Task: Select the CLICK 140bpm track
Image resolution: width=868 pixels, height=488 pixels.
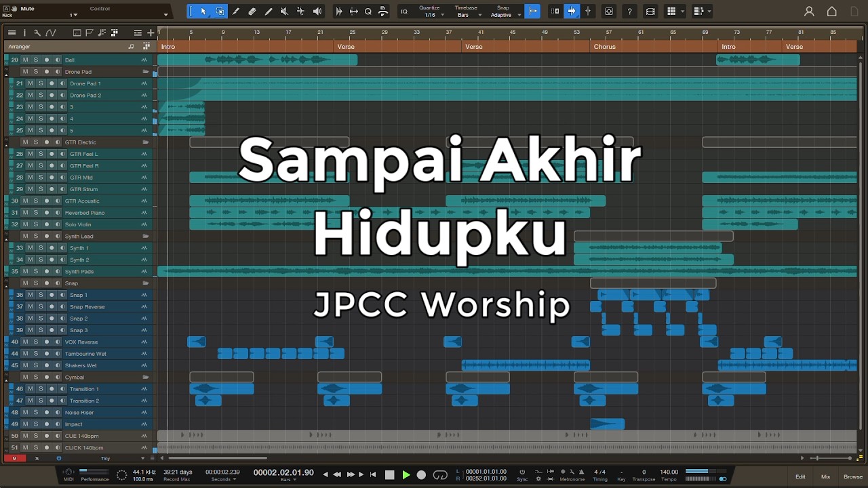Action: [84, 448]
